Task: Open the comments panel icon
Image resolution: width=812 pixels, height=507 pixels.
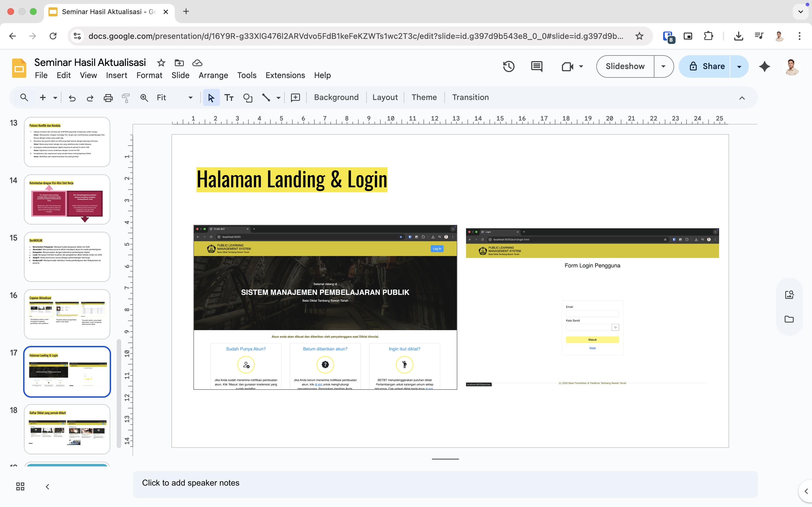Action: coord(537,66)
